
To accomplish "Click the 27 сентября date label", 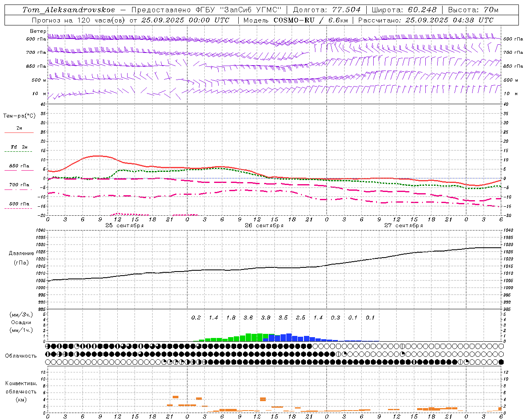I will pos(404,226).
